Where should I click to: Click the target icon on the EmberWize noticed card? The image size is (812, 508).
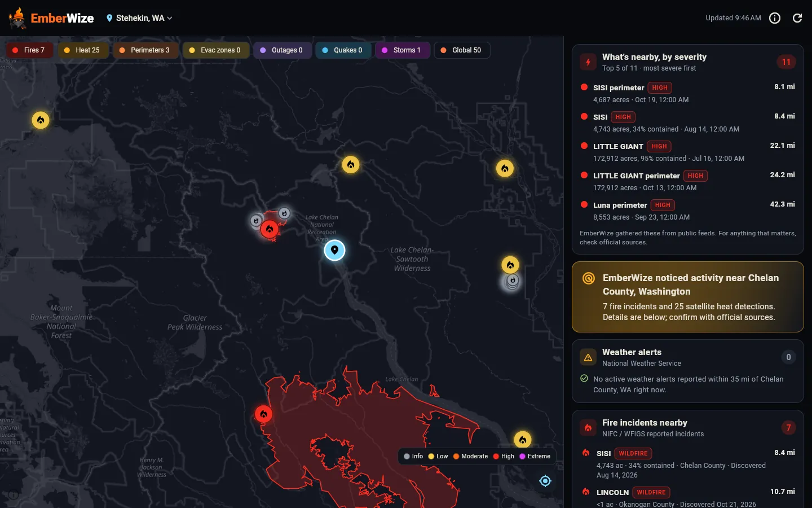click(x=588, y=278)
